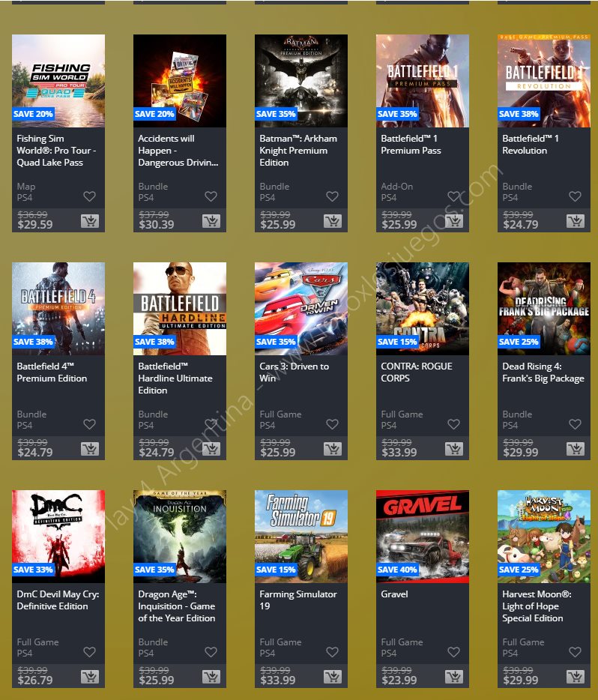Add Battlefield 1 Revolution to cart
This screenshot has height=700, width=598.
point(576,221)
